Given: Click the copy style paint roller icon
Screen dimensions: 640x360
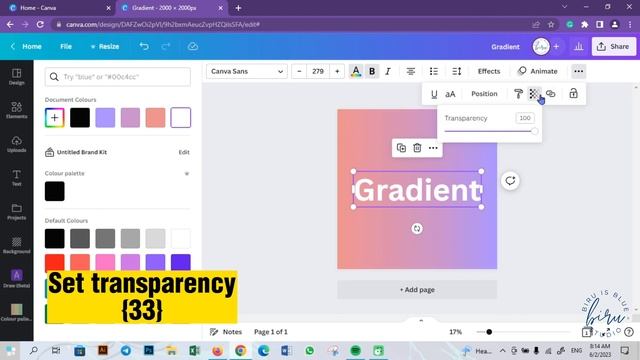Looking at the screenshot, I should (x=518, y=94).
